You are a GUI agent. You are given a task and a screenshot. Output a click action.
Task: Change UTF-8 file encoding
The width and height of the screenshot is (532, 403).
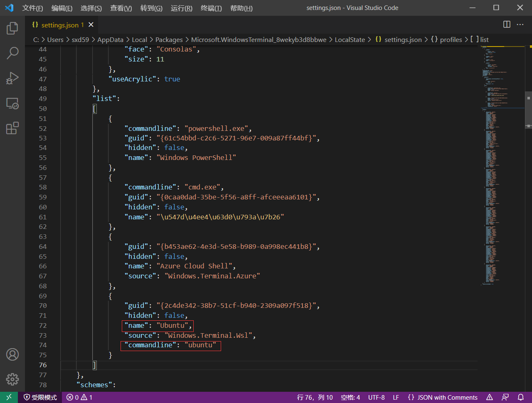pos(377,398)
